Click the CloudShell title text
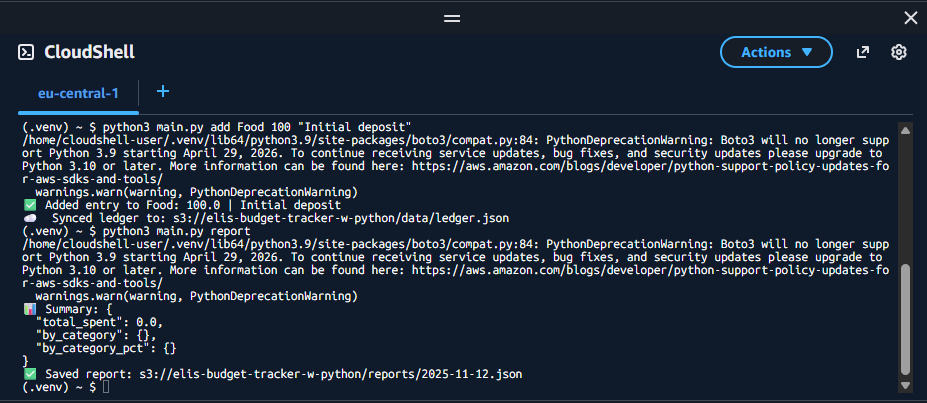Viewport: 927px width, 403px height. [x=89, y=52]
